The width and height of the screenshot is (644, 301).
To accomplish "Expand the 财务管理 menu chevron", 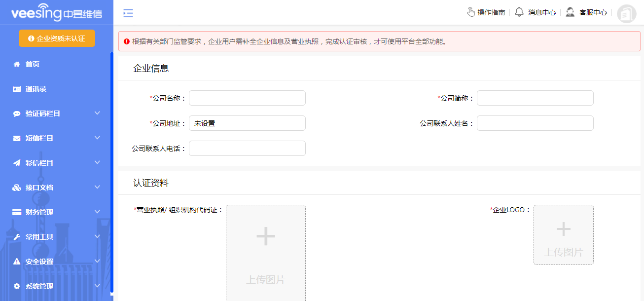I will [97, 212].
